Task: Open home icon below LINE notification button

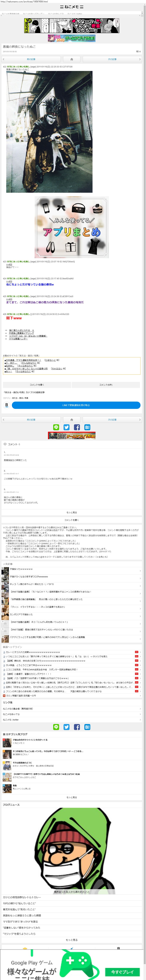Action: [x=71, y=420]
